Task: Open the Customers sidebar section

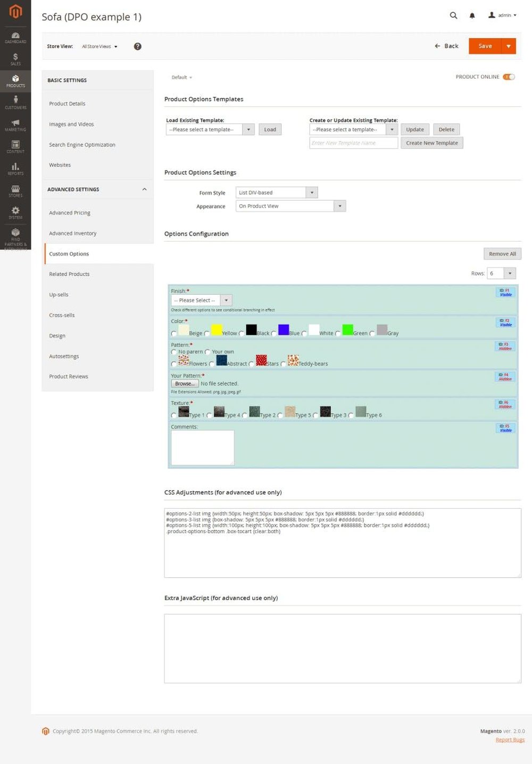Action: click(15, 103)
